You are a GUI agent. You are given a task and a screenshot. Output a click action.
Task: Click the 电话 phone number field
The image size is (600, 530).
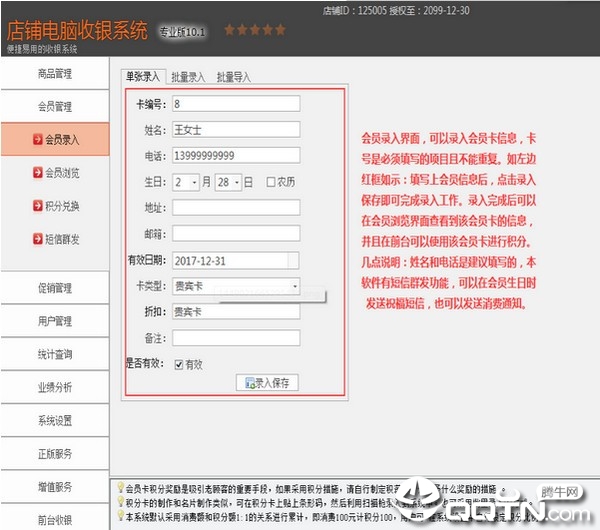(x=236, y=155)
